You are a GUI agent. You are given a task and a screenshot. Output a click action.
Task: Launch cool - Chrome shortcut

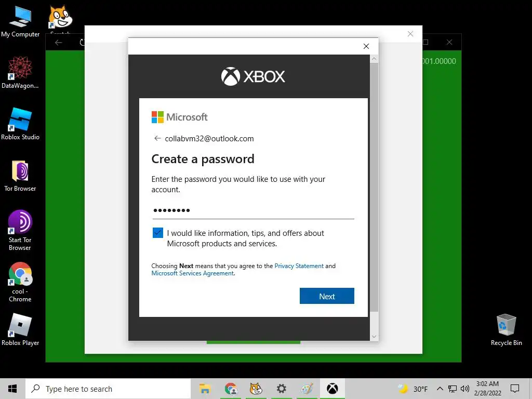coord(20,282)
